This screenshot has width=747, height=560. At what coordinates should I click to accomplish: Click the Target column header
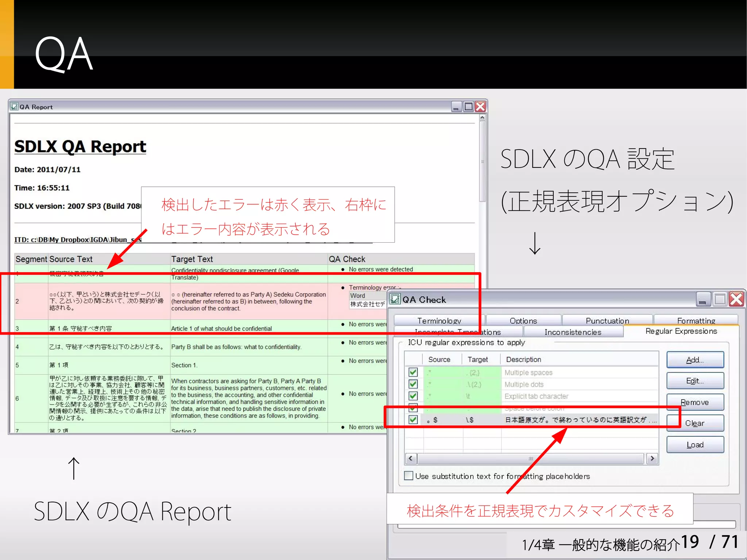pos(477,359)
